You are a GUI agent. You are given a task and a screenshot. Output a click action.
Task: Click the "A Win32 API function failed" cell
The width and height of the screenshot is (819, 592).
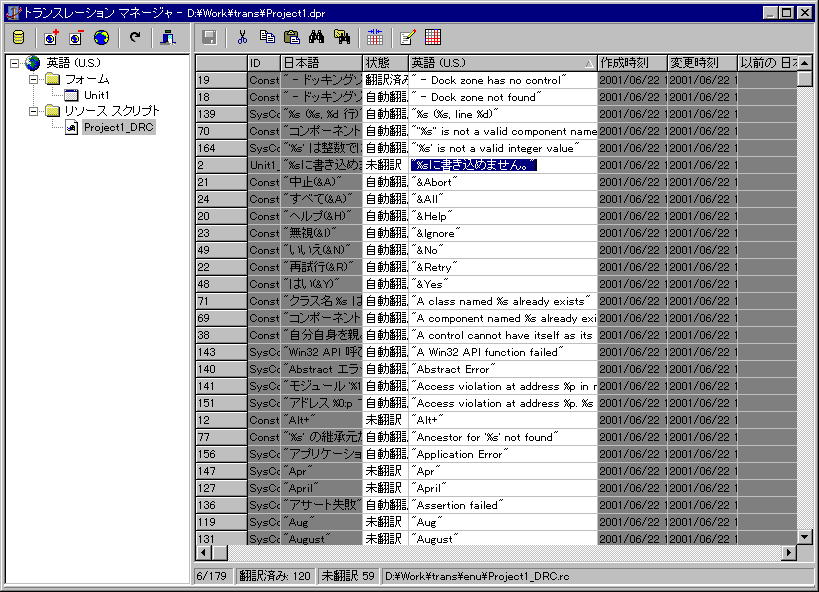pos(503,352)
